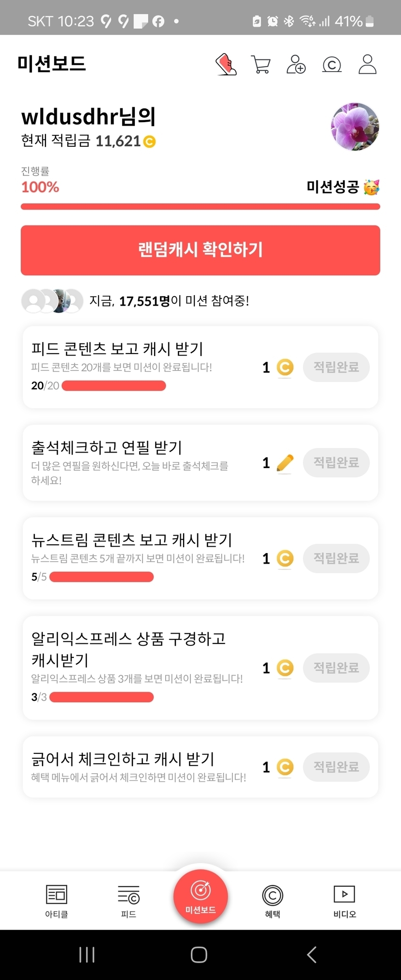The height and width of the screenshot is (980, 401).
Task: Select the 미션보드 center tab
Action: click(200, 896)
